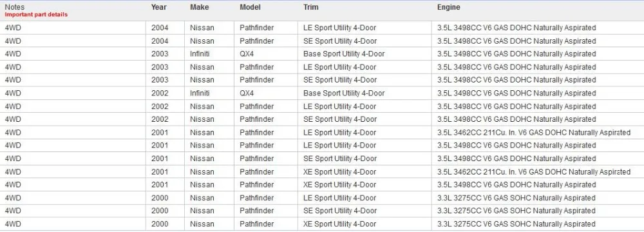Click 2000 LE row 3.3L SOHC engine cell
644x232 pixels.
[538, 198]
